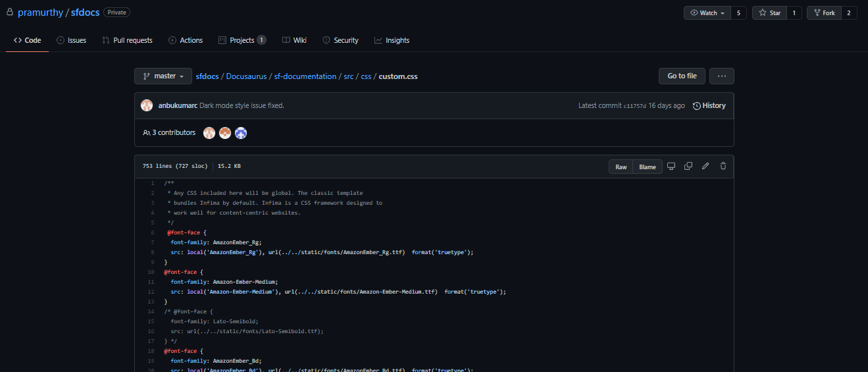
Task: Click the desktop open icon in file toolbar
Action: click(671, 167)
